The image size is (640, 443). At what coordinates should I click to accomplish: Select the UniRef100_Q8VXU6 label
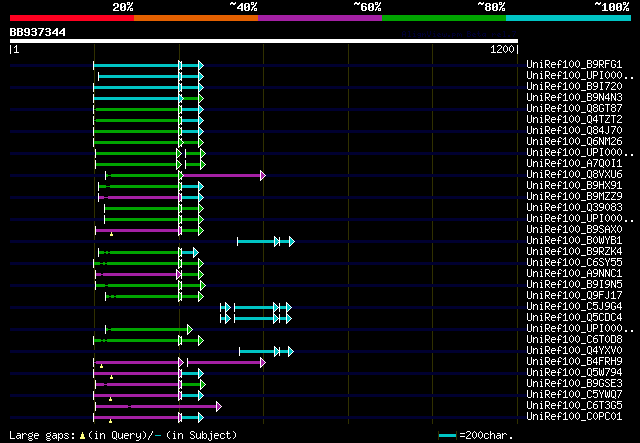pos(574,174)
